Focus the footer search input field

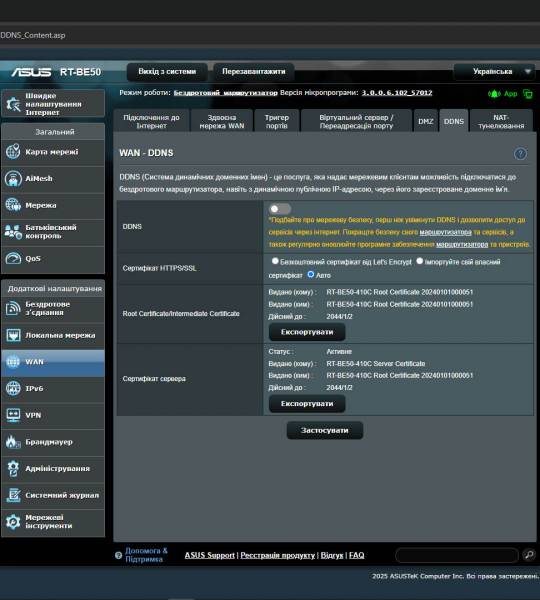point(457,555)
